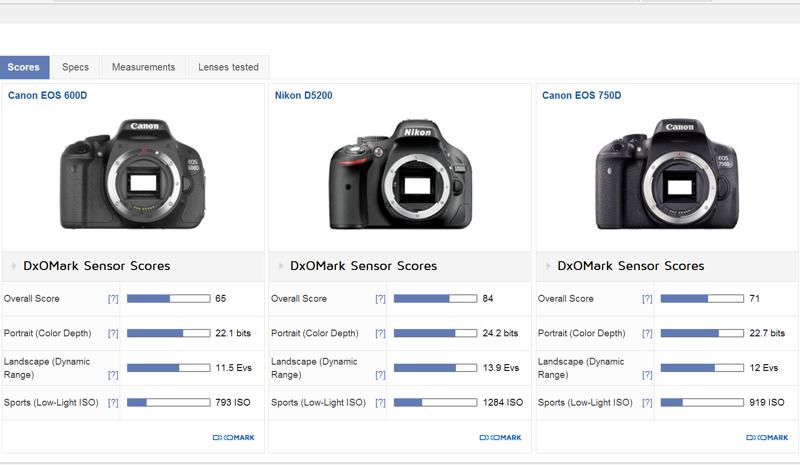Open the Measurements tab

143,67
